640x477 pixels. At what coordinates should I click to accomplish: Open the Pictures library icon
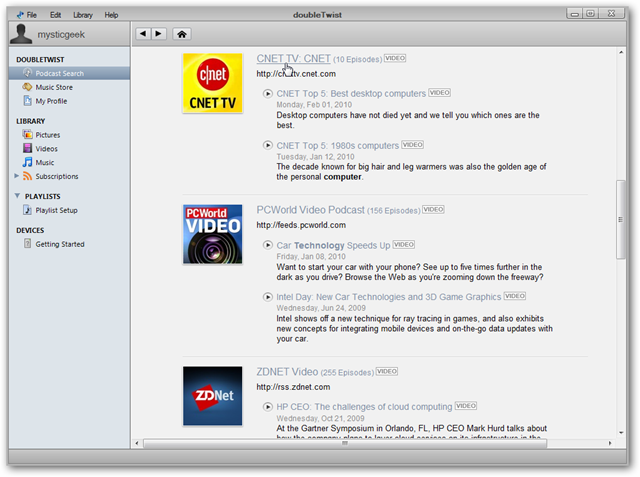pyautogui.click(x=27, y=135)
